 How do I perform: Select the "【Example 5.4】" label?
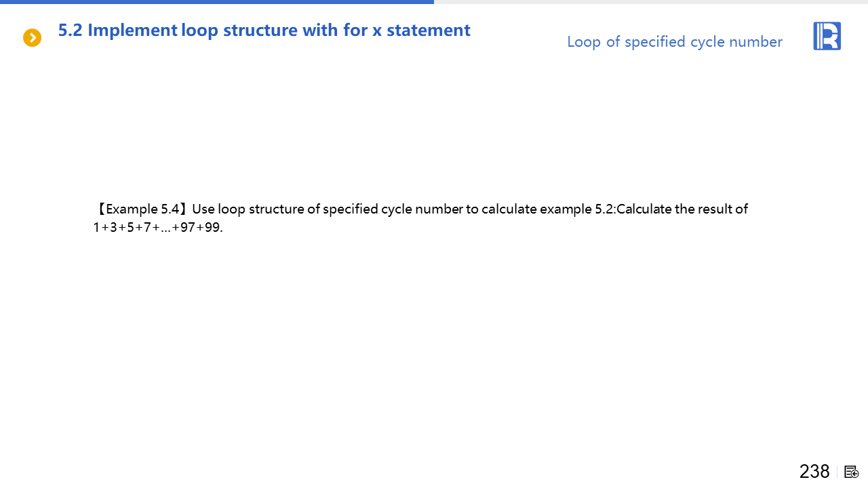140,209
